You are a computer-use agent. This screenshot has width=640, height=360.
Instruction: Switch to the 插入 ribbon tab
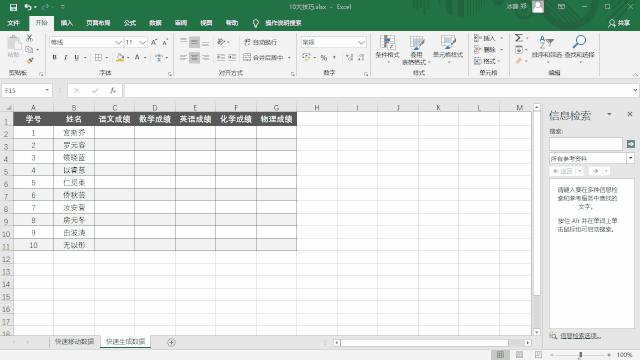[67, 23]
